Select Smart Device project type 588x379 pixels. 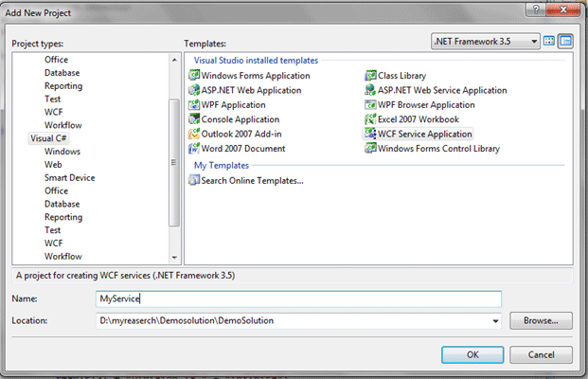pyautogui.click(x=70, y=177)
